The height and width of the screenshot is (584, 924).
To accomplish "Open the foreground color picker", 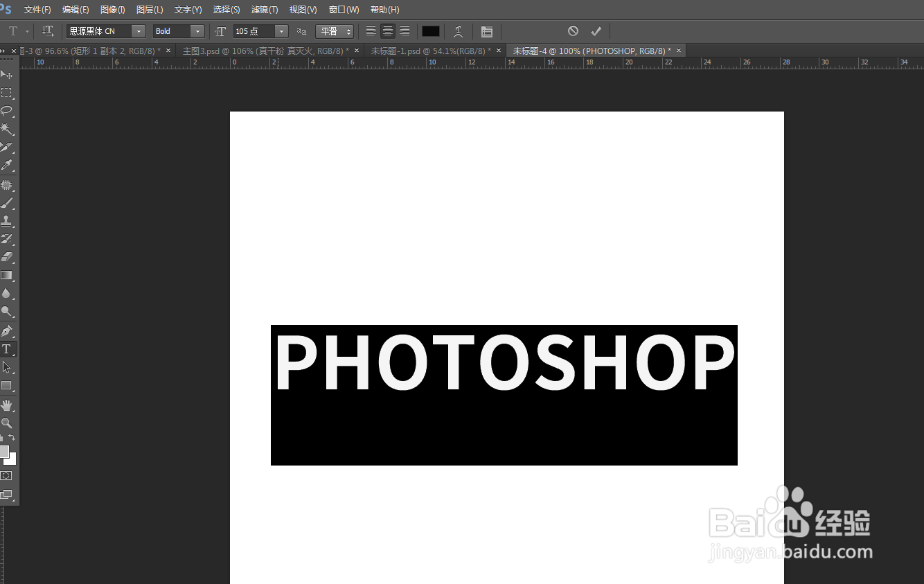I will [x=3, y=452].
